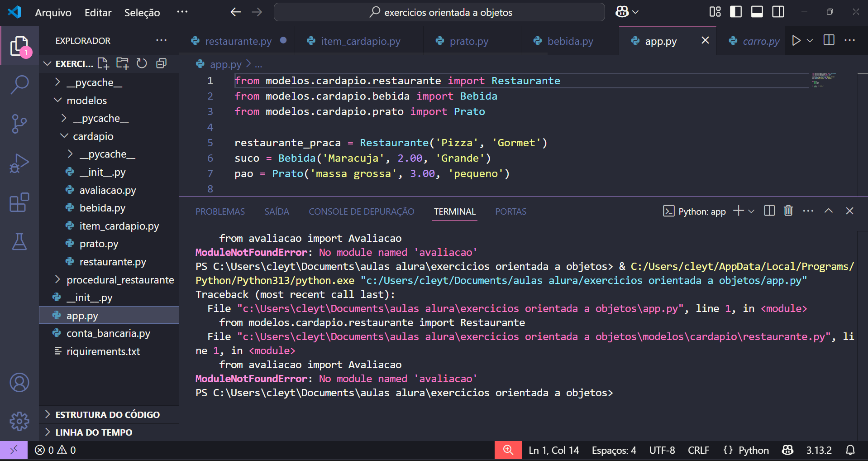Open the PORTAS panel tab

coord(510,211)
